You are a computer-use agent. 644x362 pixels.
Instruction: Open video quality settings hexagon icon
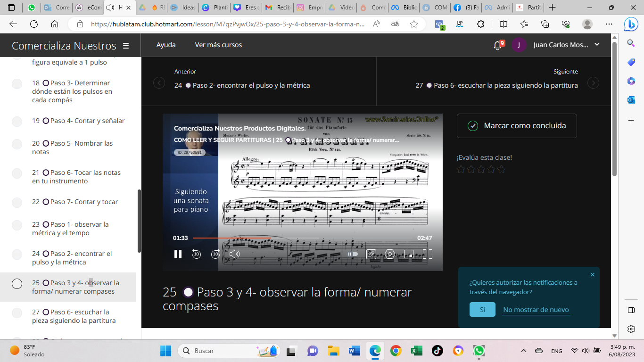(x=389, y=254)
